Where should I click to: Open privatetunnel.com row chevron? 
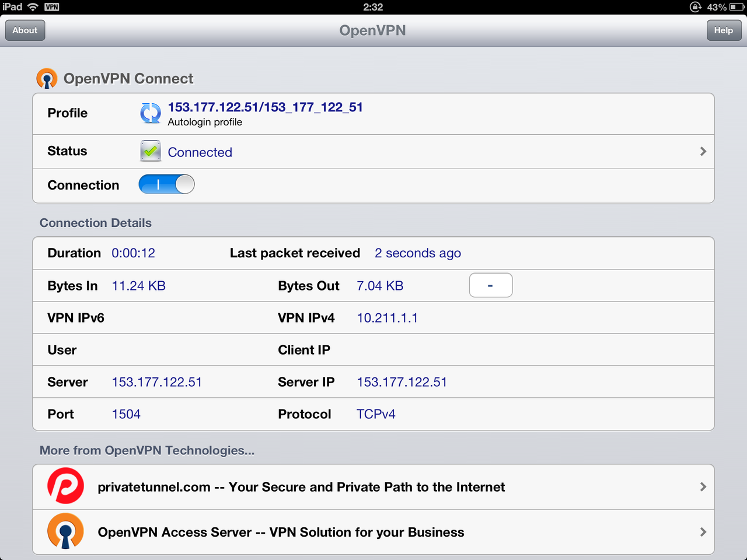(x=703, y=487)
